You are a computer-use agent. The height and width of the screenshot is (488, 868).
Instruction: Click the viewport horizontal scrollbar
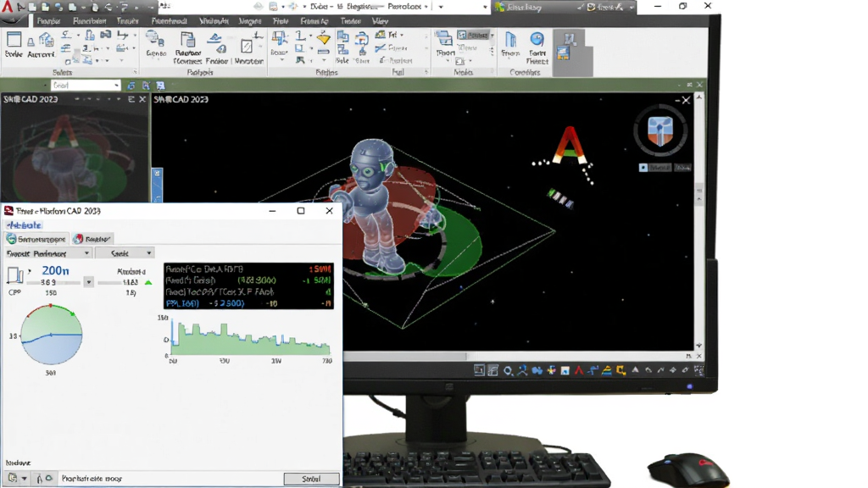pos(515,357)
